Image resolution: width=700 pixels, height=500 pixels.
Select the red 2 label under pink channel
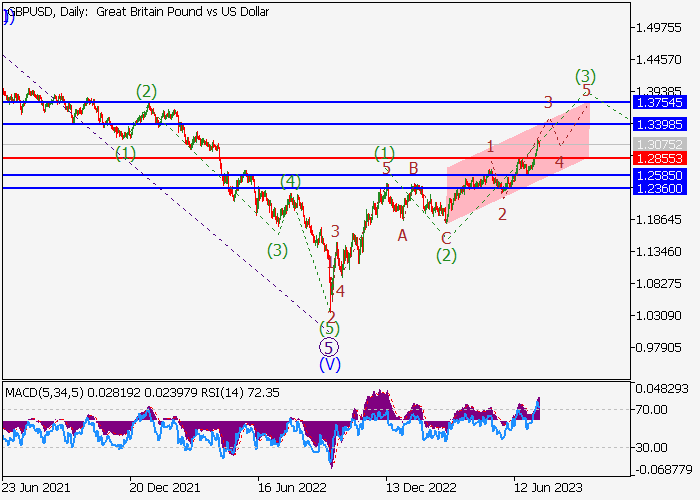tap(502, 215)
